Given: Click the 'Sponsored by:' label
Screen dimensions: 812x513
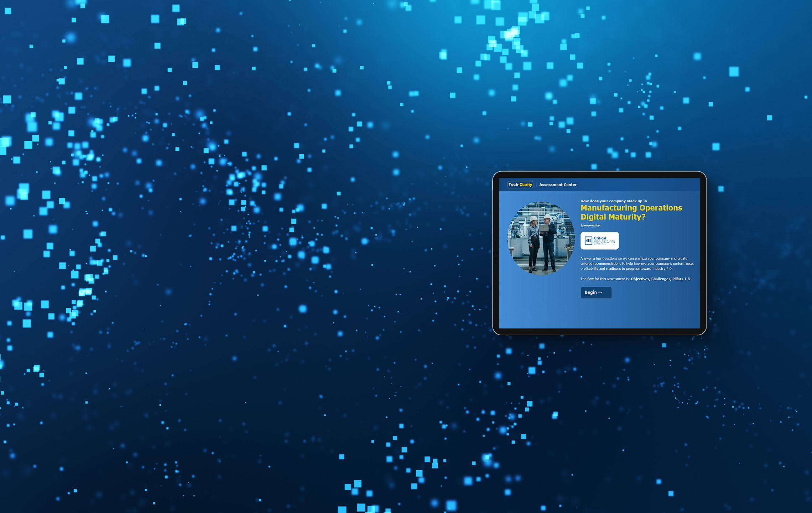Looking at the screenshot, I should 590,226.
